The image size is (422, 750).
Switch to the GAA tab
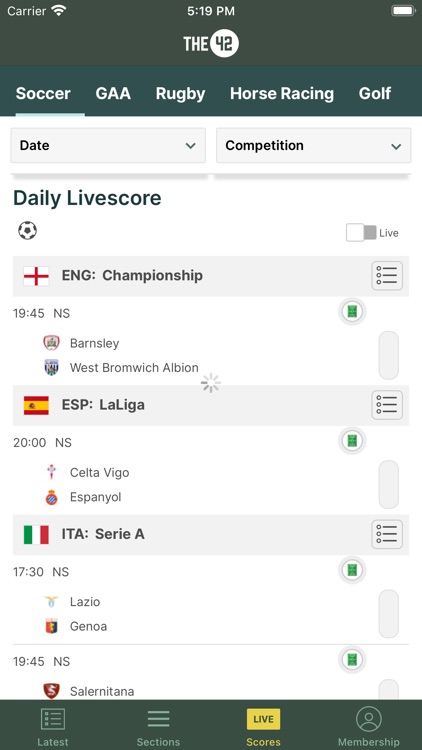click(113, 93)
